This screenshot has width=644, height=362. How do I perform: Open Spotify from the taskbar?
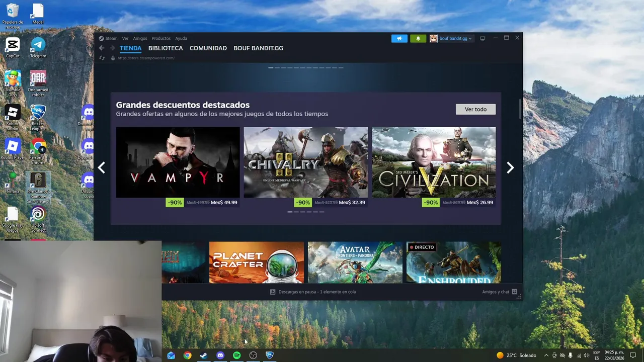tap(237, 355)
